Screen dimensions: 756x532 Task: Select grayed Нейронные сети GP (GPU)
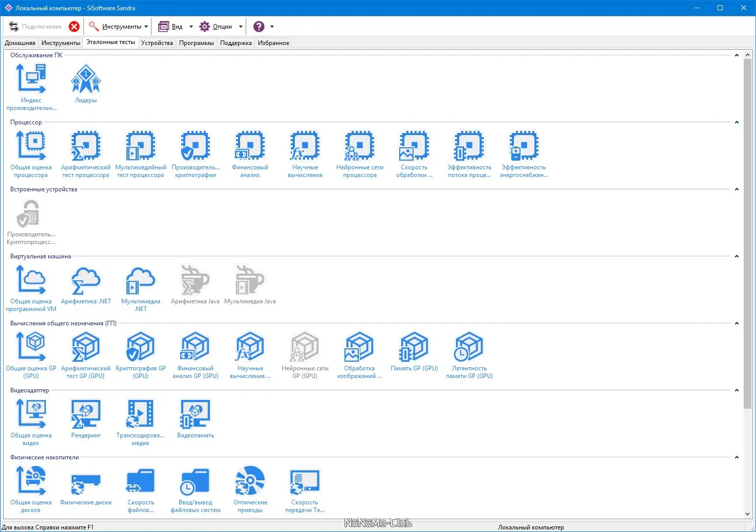tap(305, 355)
